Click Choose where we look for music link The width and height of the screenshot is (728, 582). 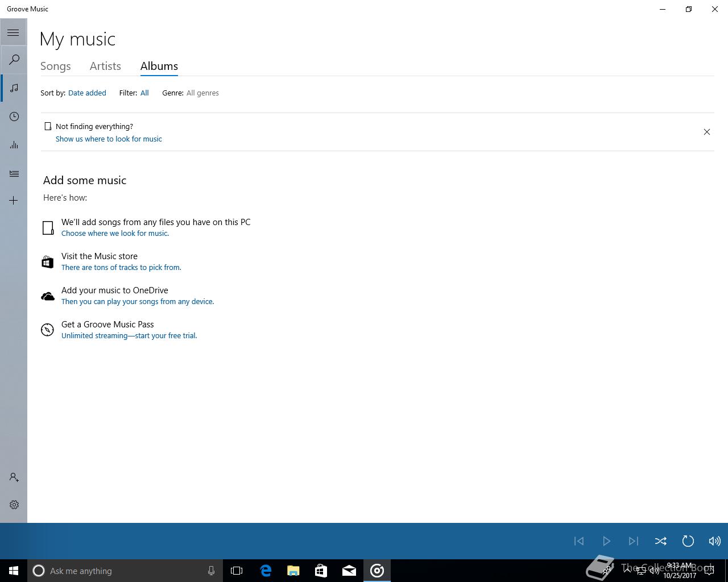click(115, 233)
